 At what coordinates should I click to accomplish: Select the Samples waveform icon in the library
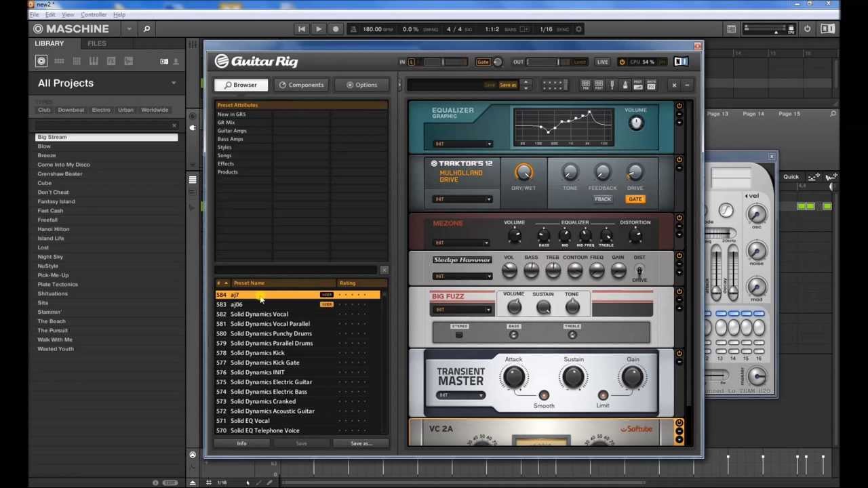pos(129,61)
